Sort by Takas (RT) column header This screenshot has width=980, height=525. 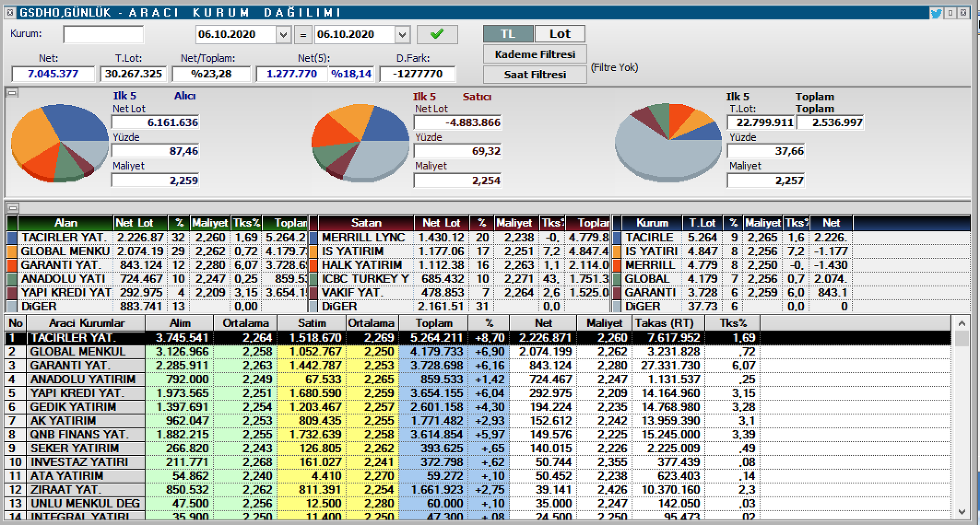tap(663, 323)
